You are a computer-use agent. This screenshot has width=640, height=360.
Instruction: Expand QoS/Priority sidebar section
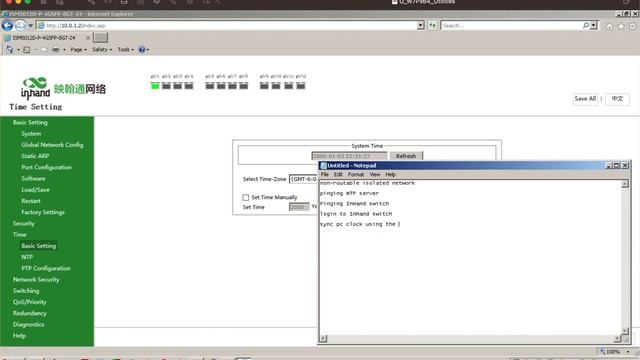(29, 302)
